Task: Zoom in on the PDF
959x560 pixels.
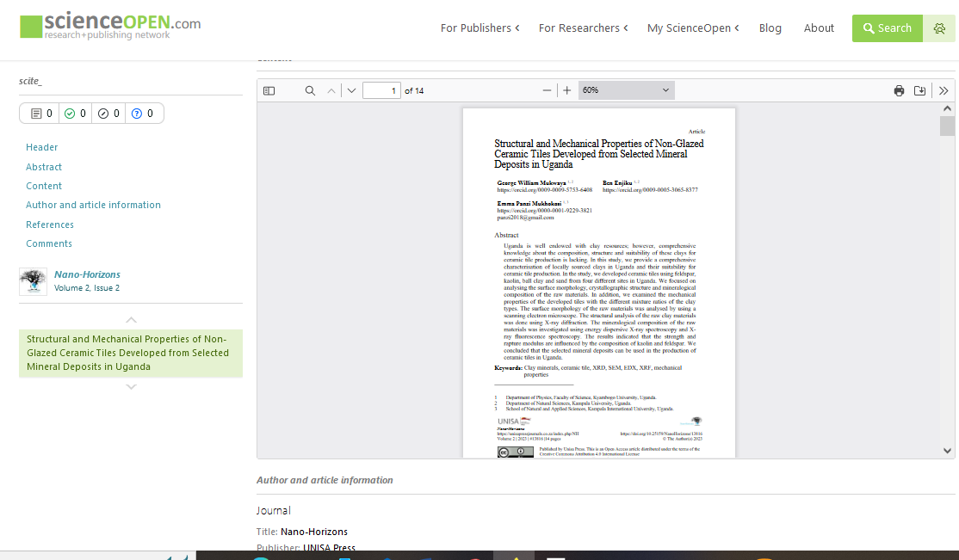Action: [x=566, y=90]
